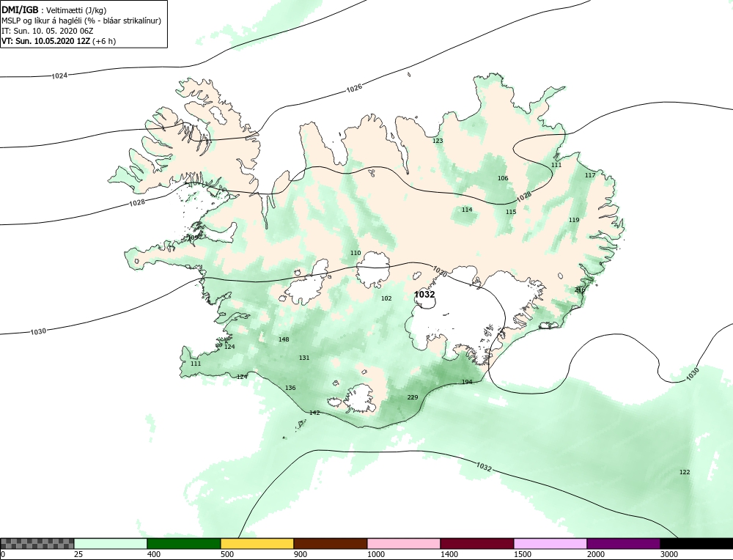Pick the dark green 400–500 legend swatch
Image resolution: width=733 pixels, height=560 pixels.
tap(184, 543)
